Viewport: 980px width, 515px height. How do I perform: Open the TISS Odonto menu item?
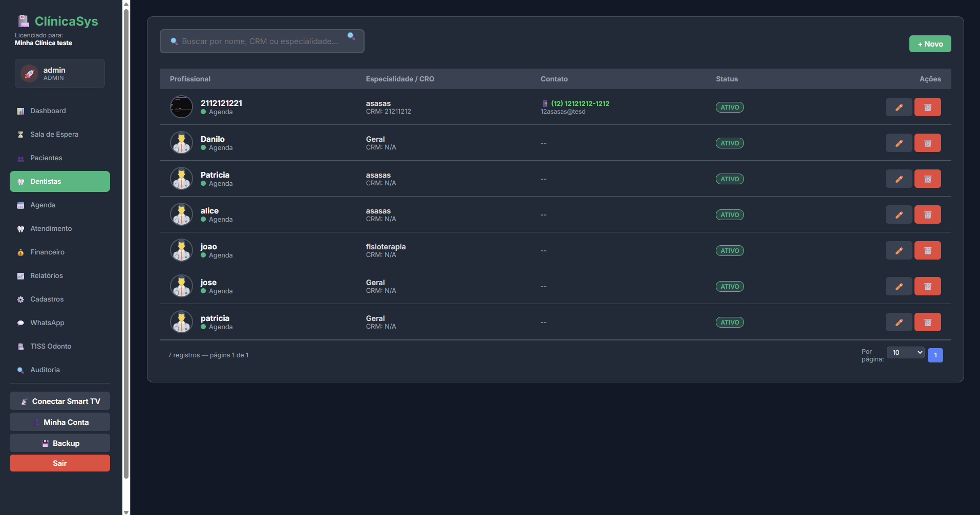51,347
